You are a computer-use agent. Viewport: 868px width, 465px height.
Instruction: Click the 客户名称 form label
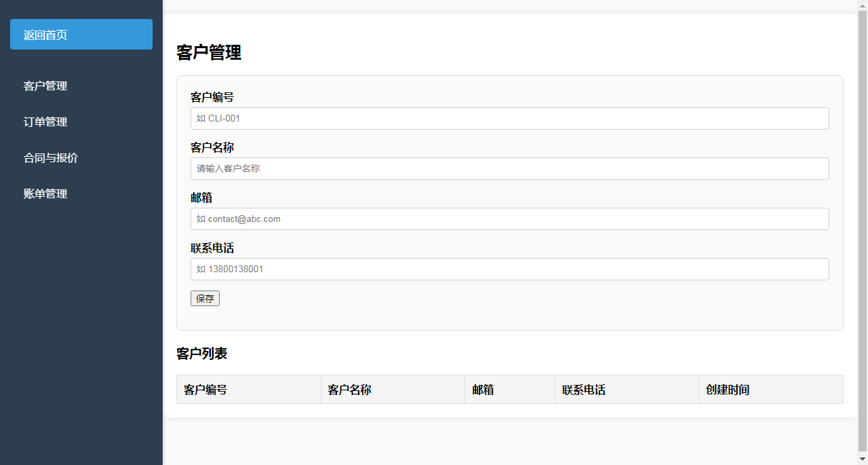(212, 148)
